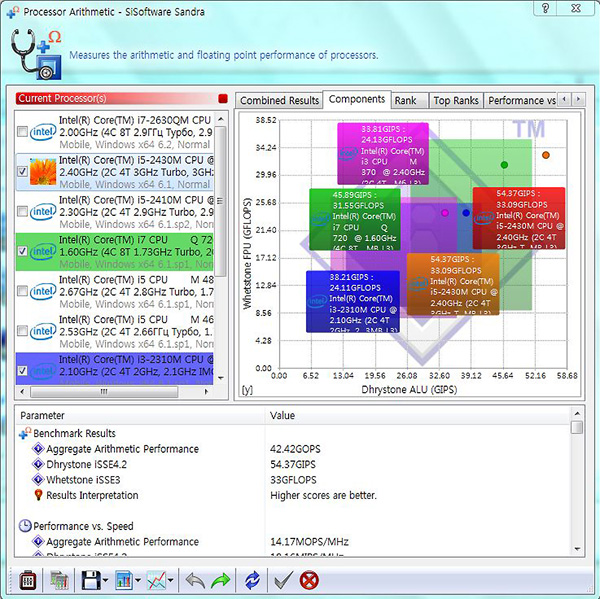Tick the Core i5-2410M checkbox

tap(23, 212)
